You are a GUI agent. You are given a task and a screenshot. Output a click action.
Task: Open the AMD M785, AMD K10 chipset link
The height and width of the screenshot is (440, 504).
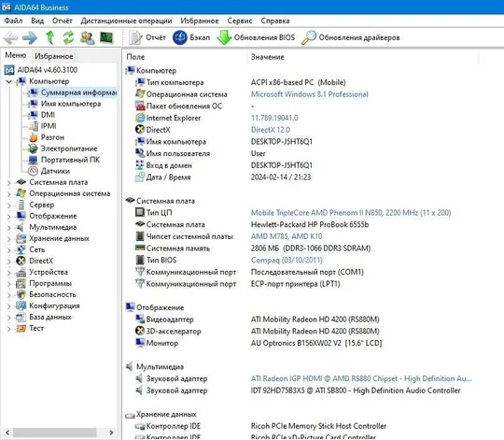[x=287, y=236]
